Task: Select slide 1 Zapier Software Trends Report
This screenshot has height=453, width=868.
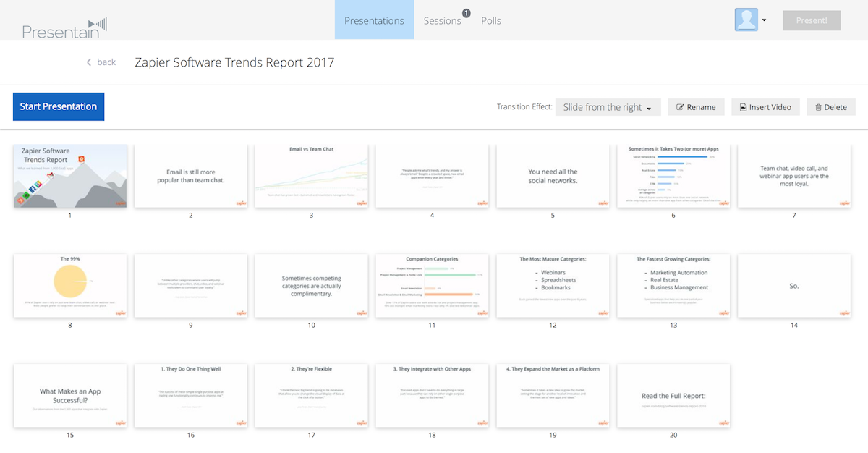Action: [70, 176]
